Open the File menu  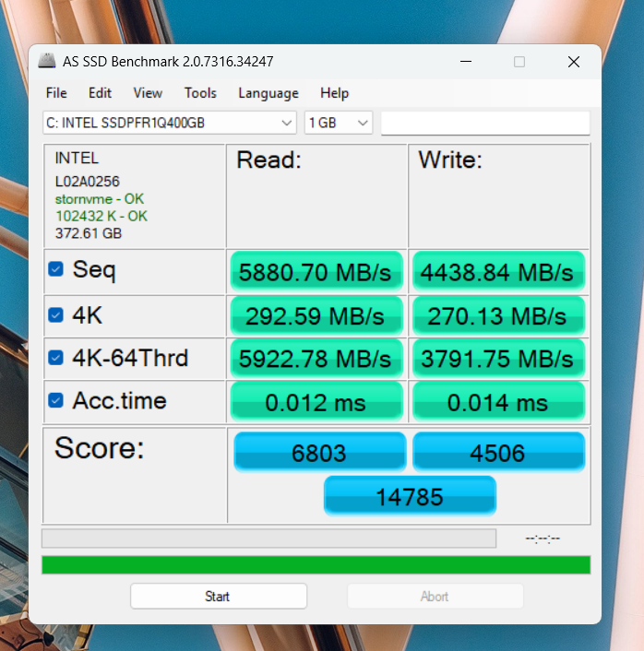point(56,93)
